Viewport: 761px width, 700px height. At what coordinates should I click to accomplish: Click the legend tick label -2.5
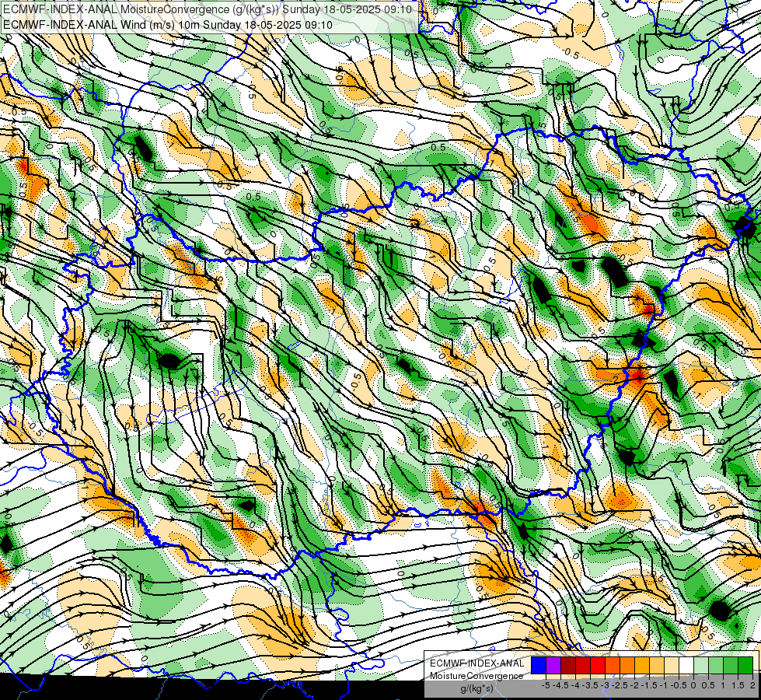620,685
